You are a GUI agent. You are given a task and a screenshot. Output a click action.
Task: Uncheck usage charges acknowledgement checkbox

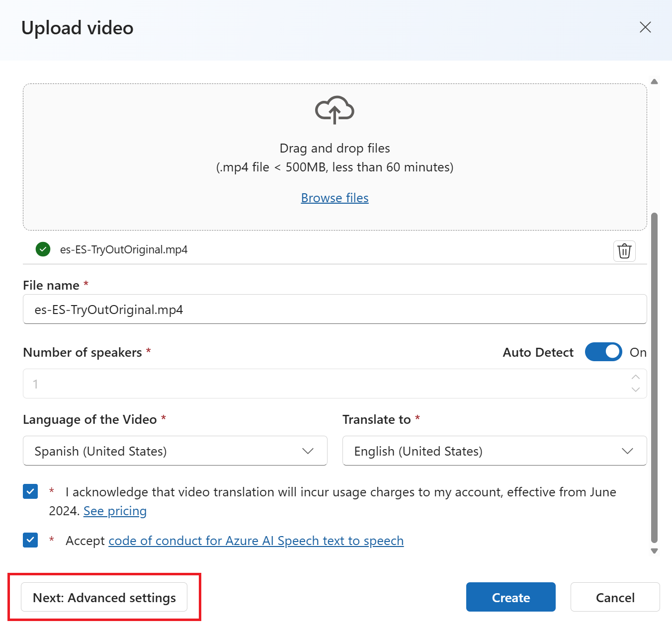coord(30,492)
